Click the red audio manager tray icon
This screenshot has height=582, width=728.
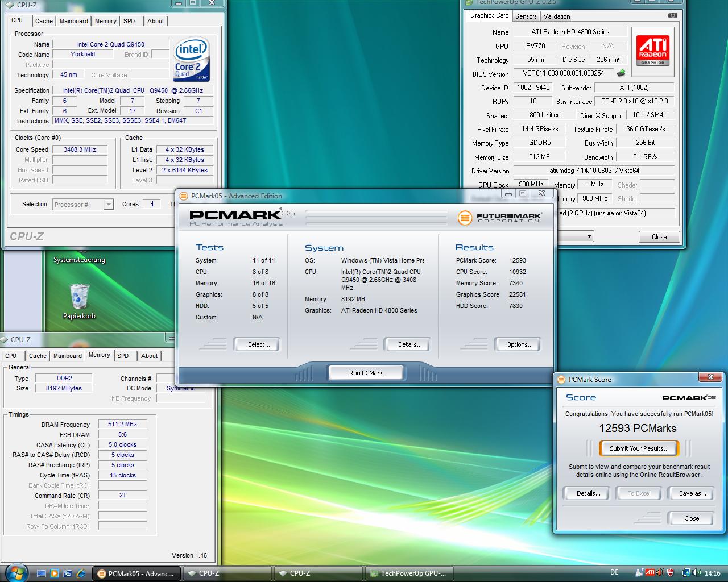[660, 573]
